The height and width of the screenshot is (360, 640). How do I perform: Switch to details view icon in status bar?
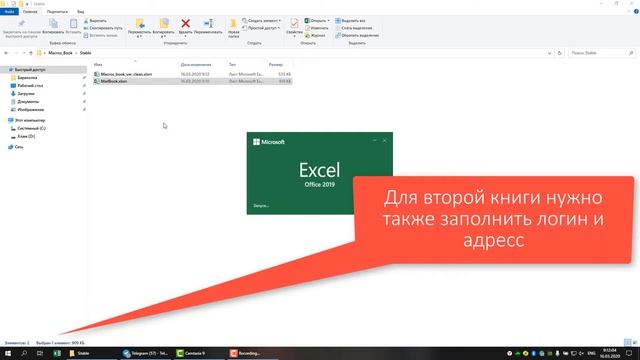point(627,342)
